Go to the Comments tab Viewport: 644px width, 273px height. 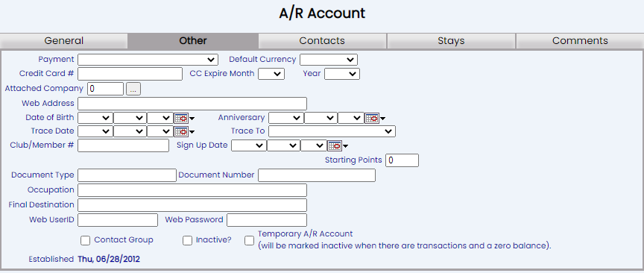(580, 41)
